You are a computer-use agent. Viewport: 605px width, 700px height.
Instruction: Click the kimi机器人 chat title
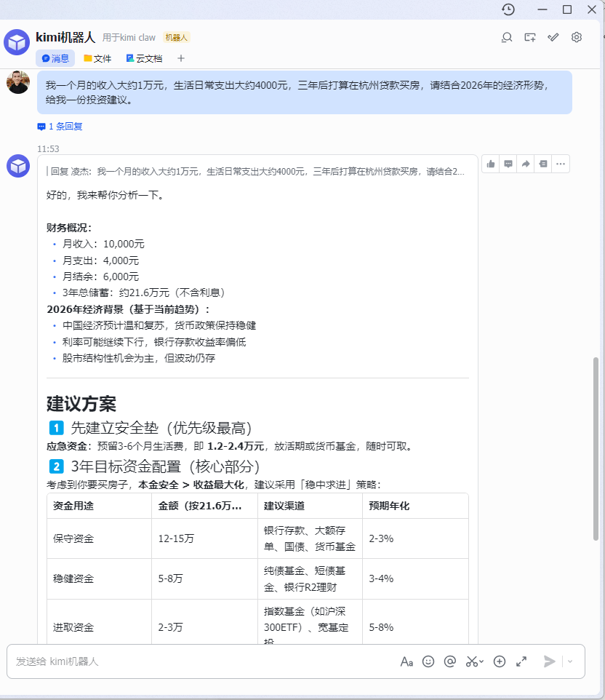tap(65, 38)
